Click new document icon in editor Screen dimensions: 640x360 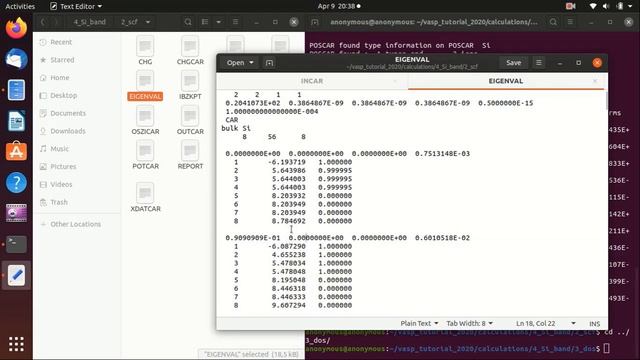click(x=269, y=63)
